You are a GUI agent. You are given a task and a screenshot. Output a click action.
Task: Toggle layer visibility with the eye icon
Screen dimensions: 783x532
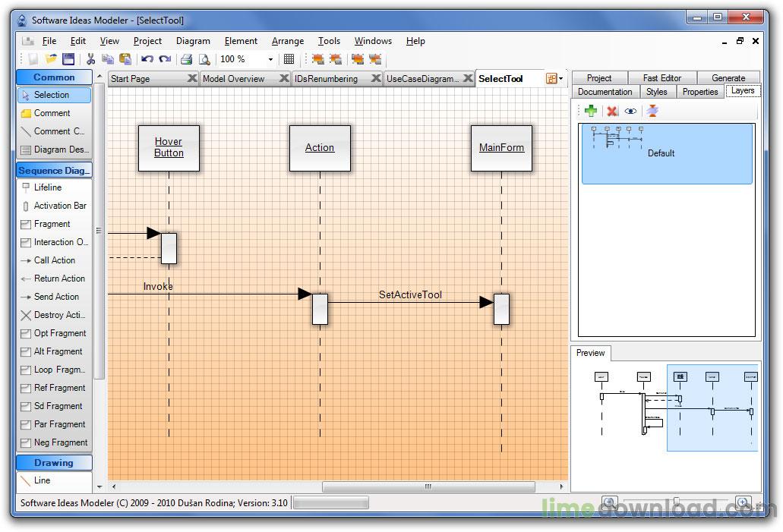630,111
